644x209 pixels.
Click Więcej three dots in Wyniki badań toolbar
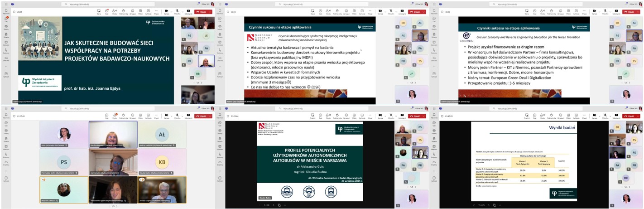pos(585,116)
